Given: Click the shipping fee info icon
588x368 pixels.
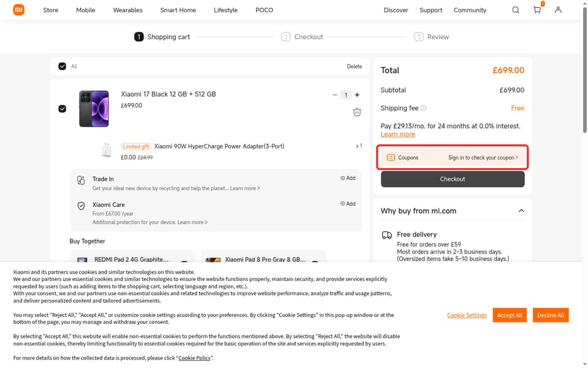Looking at the screenshot, I should coord(423,108).
